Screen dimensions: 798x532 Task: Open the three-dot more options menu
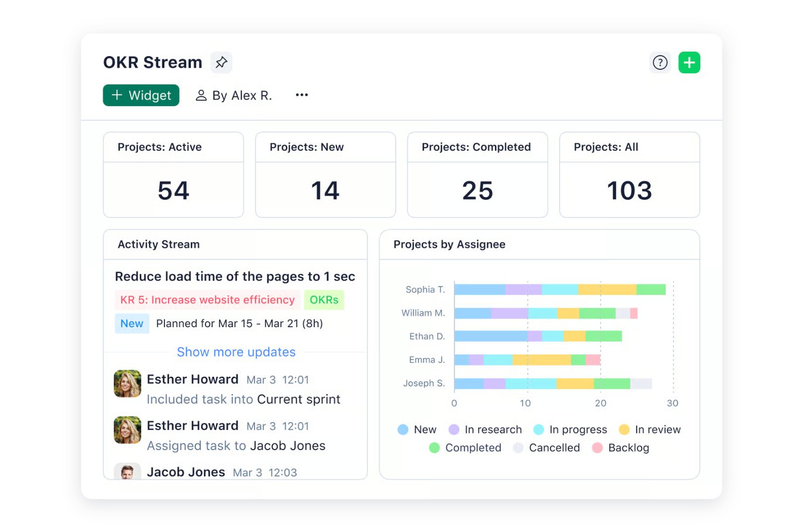[302, 95]
